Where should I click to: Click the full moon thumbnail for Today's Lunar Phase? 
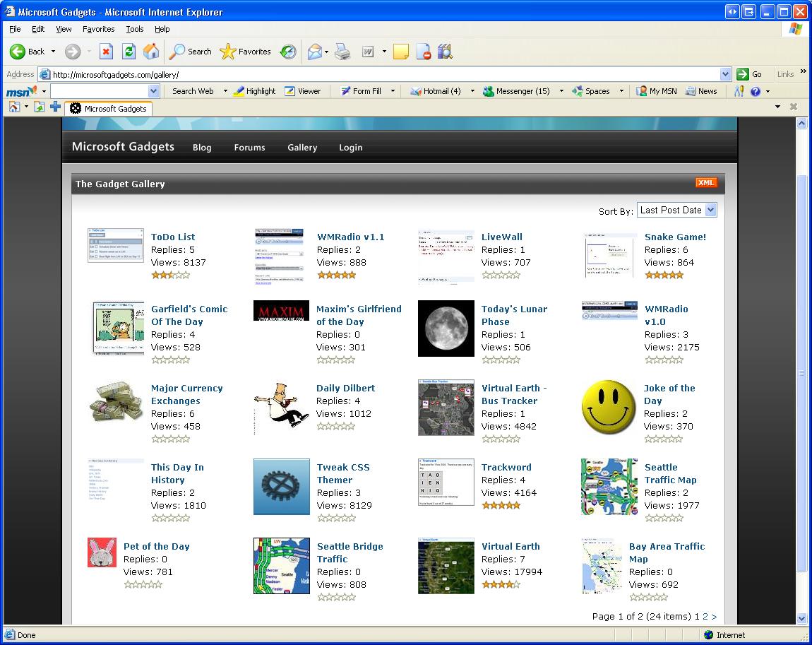pyautogui.click(x=446, y=329)
